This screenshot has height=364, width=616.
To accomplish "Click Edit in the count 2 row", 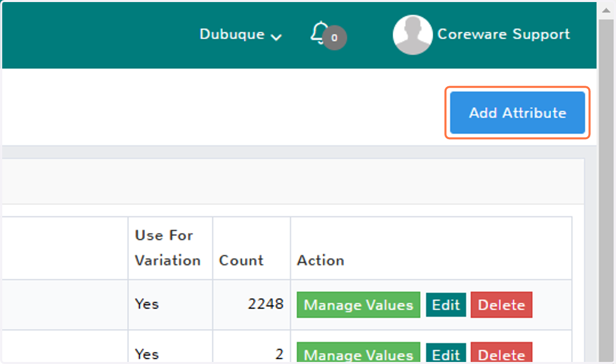I will click(x=446, y=353).
